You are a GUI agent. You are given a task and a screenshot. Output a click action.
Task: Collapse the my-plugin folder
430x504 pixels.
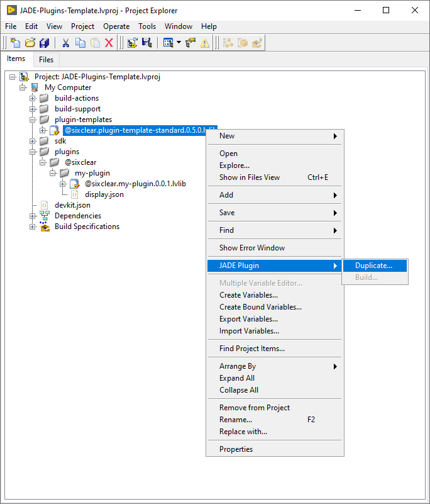tap(53, 173)
